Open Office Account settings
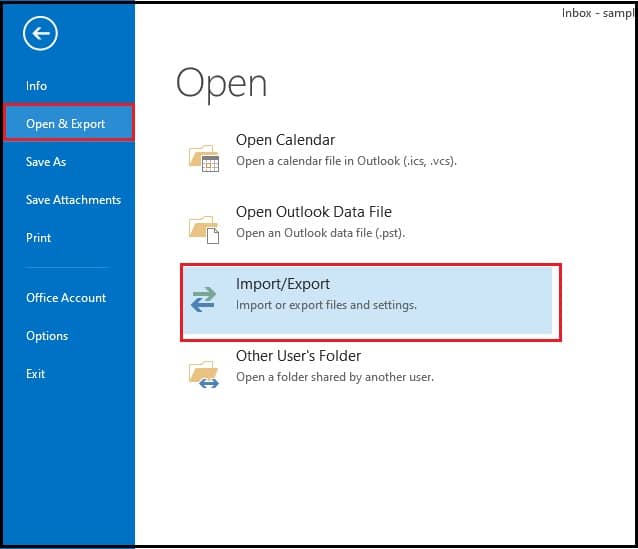The height and width of the screenshot is (549, 638). click(x=66, y=298)
